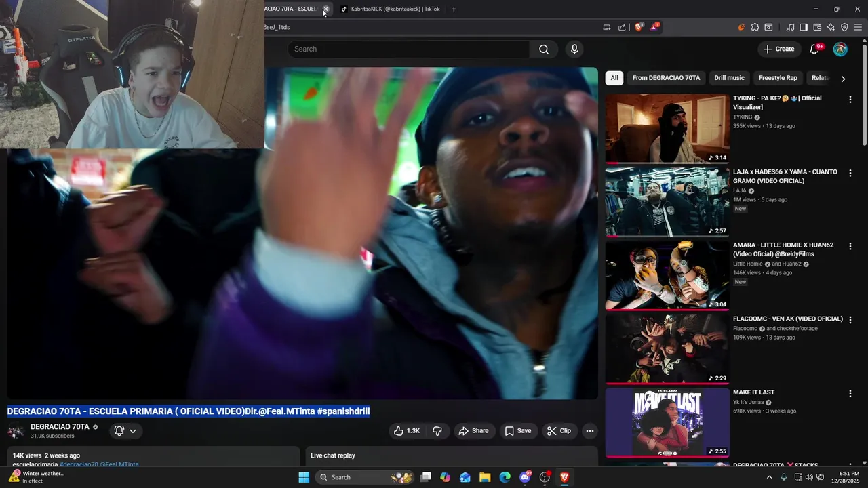Open MAKE IT LAST video thumbnail
Screen dimensions: 868x488
tap(667, 422)
